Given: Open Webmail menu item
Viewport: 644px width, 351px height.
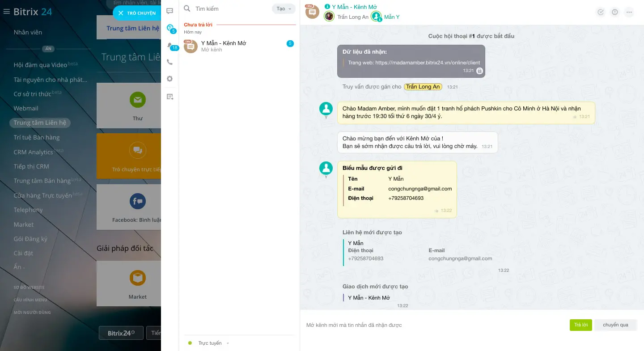Looking at the screenshot, I should click(26, 109).
